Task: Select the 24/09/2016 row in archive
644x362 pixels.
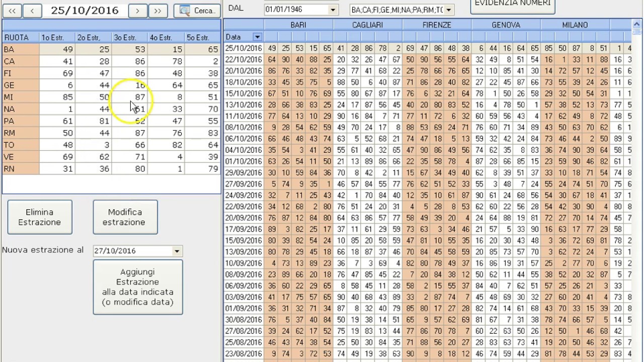Action: click(x=428, y=195)
